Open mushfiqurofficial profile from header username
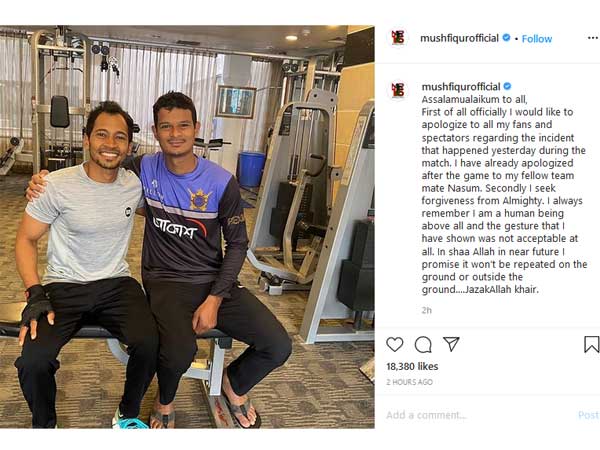 [x=459, y=38]
